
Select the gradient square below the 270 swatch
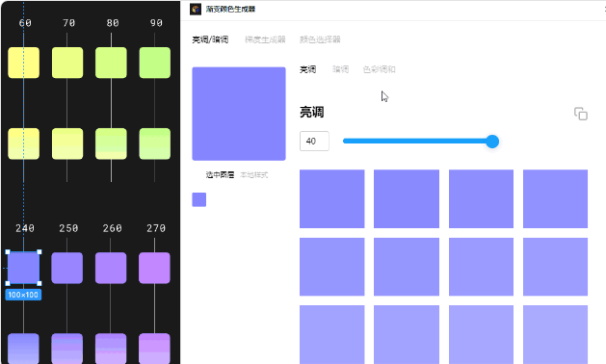[x=154, y=349]
